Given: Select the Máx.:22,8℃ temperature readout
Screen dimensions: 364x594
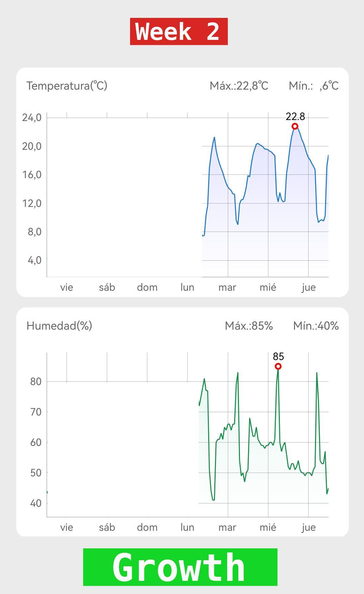Looking at the screenshot, I should (239, 86).
